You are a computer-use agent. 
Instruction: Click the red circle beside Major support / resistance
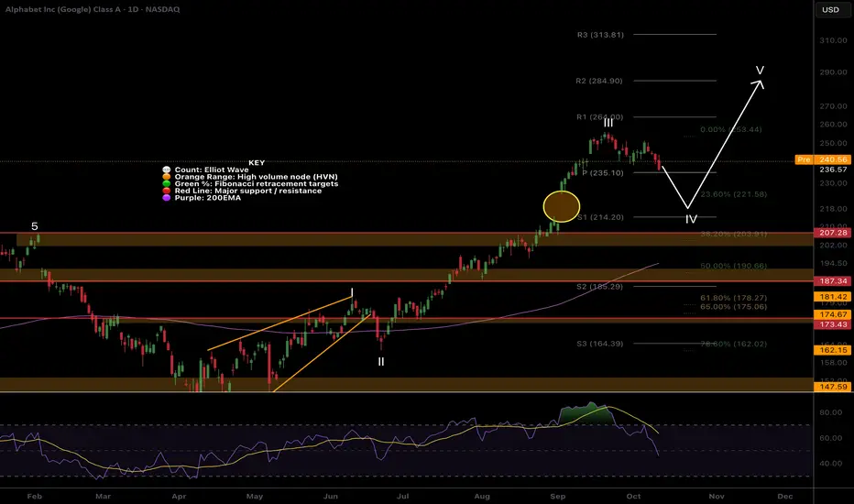point(167,191)
